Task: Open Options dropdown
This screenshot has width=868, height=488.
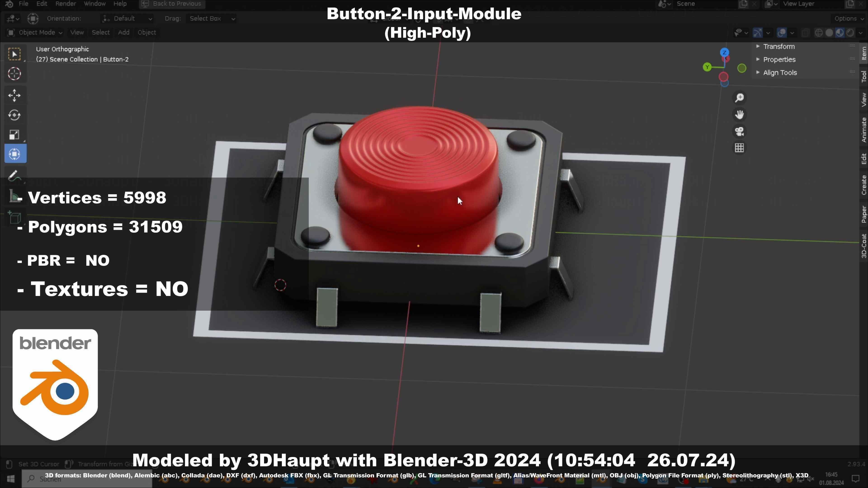Action: (848, 19)
